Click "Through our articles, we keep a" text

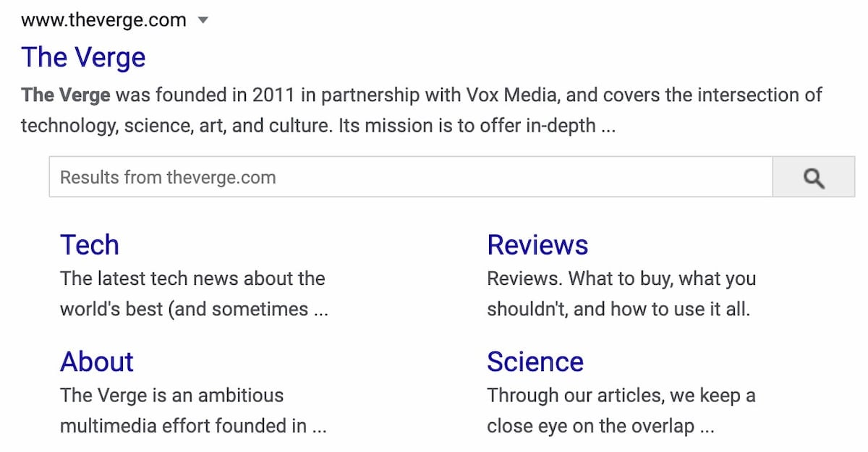621,396
